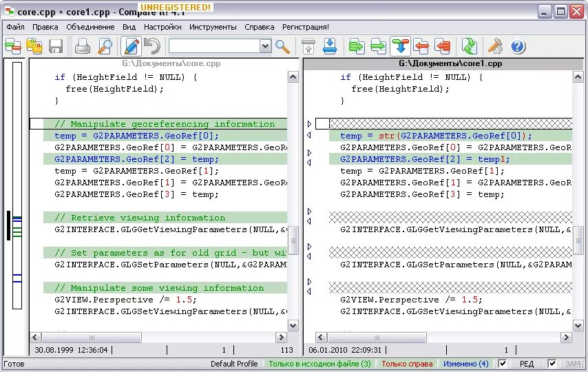
Task: Copy current block to the left with the first red arrow
Action: pos(421,47)
